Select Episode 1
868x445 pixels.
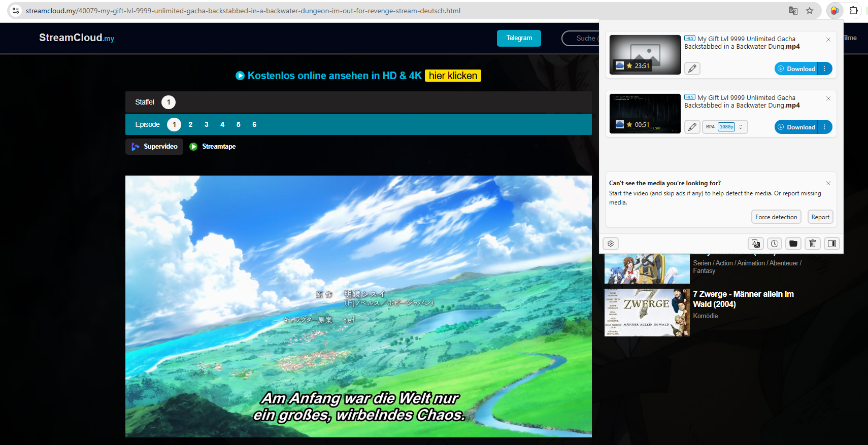[174, 124]
